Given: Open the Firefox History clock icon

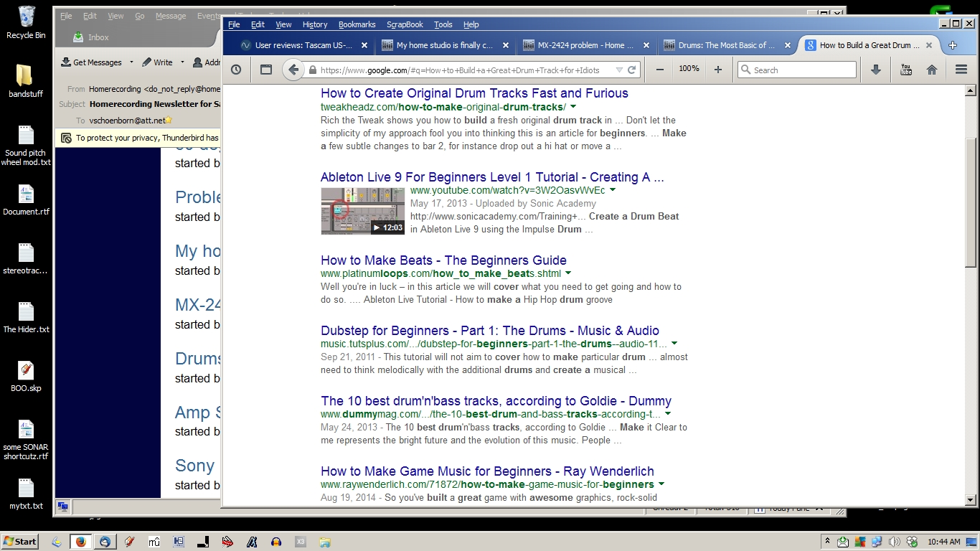Looking at the screenshot, I should pyautogui.click(x=236, y=70).
